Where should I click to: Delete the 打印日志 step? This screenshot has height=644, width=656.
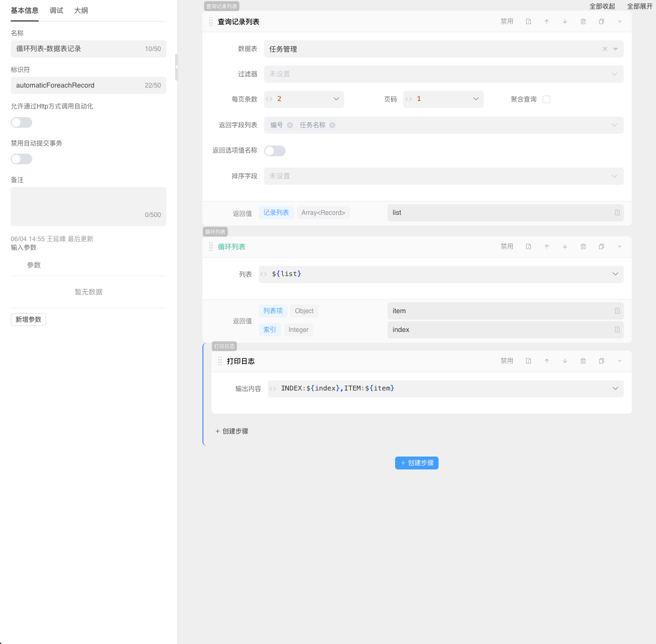(583, 361)
